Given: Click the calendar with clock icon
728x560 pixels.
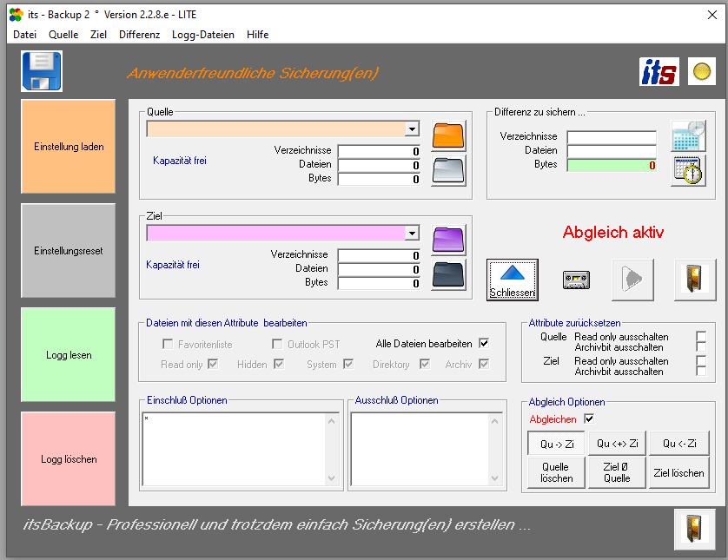Looking at the screenshot, I should tap(688, 136).
